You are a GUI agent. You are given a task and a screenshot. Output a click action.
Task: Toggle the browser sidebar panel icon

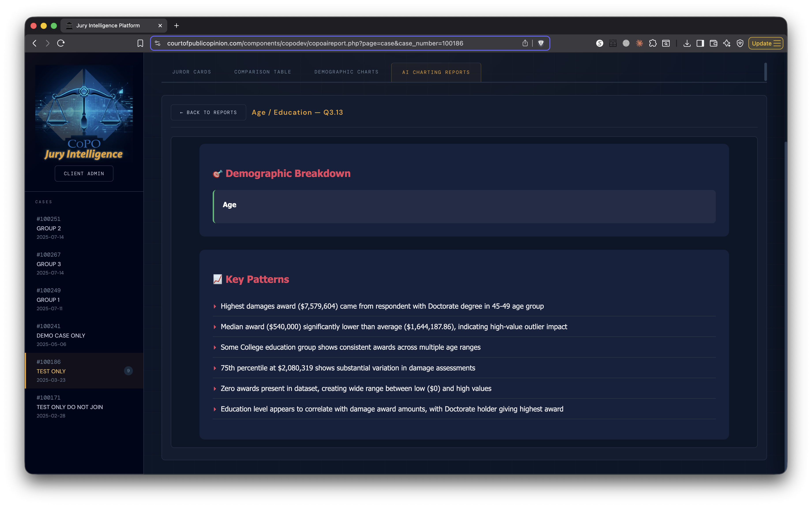tap(700, 43)
